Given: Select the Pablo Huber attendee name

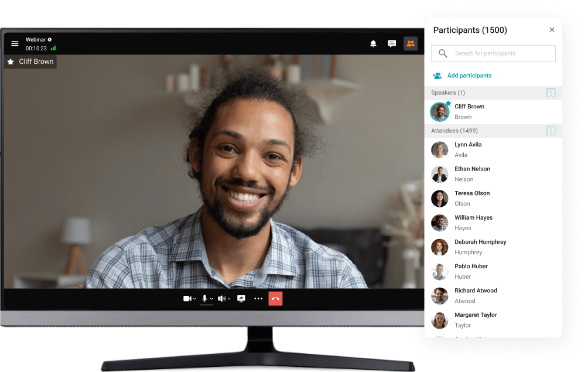Looking at the screenshot, I should click(471, 266).
